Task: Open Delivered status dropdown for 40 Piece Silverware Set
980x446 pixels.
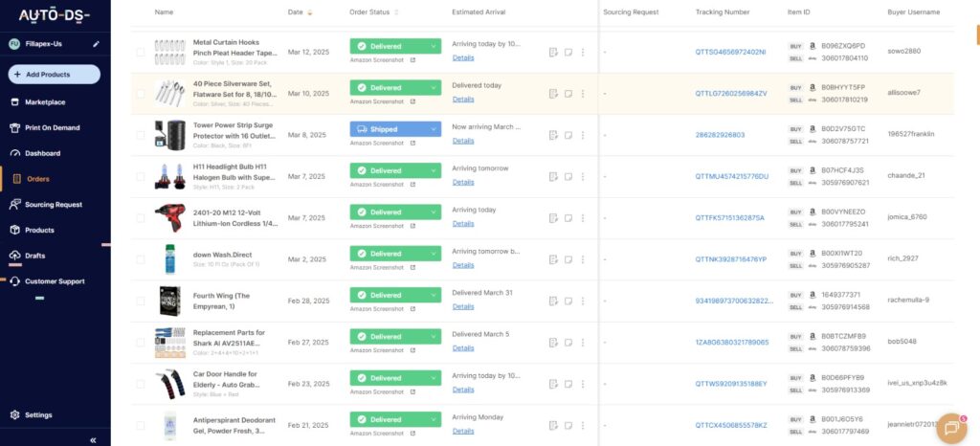Action: 434,87
